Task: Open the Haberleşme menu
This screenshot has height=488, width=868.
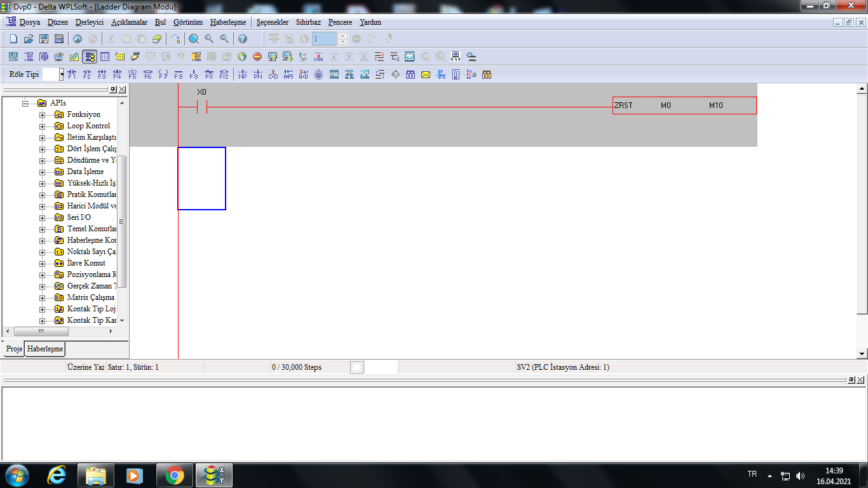Action: click(227, 22)
